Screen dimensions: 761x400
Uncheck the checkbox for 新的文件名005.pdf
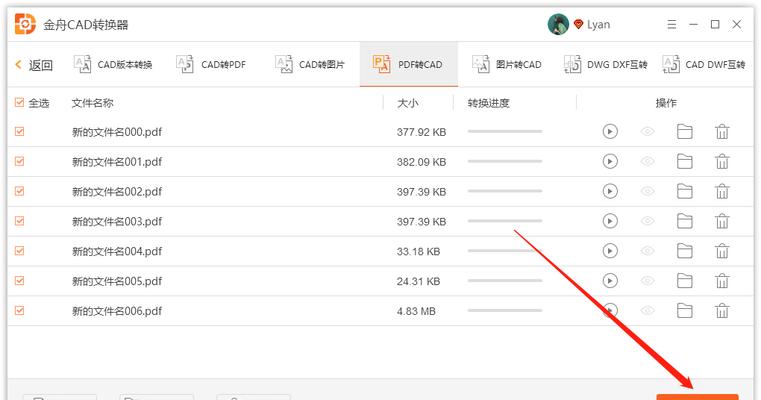tap(19, 281)
